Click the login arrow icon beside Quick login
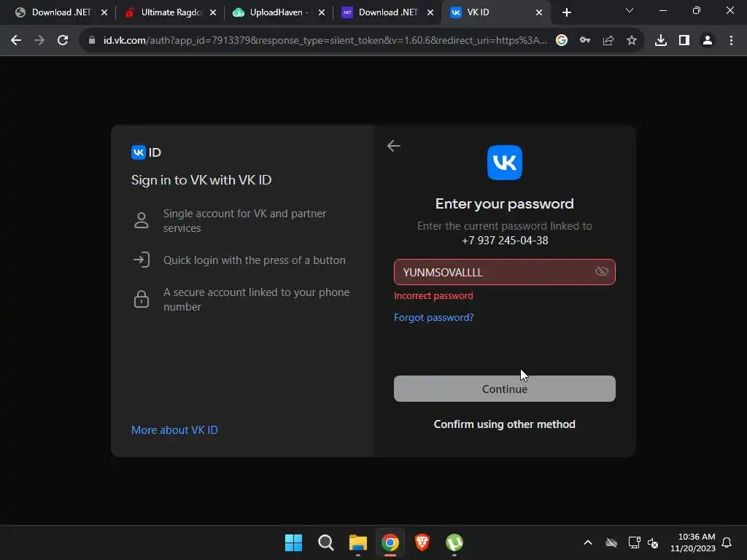Screen dimensions: 747x560 [x=142, y=260]
